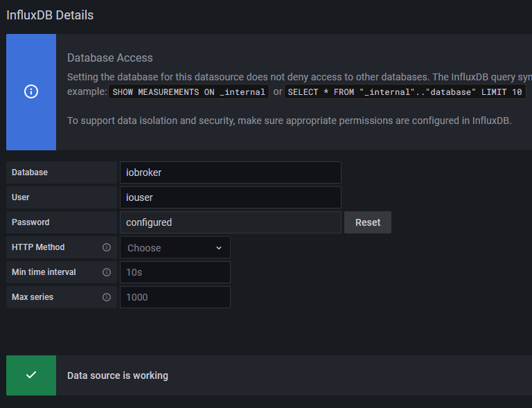
Task: Click the Min time interval 10s field
Action: pyautogui.click(x=175, y=272)
